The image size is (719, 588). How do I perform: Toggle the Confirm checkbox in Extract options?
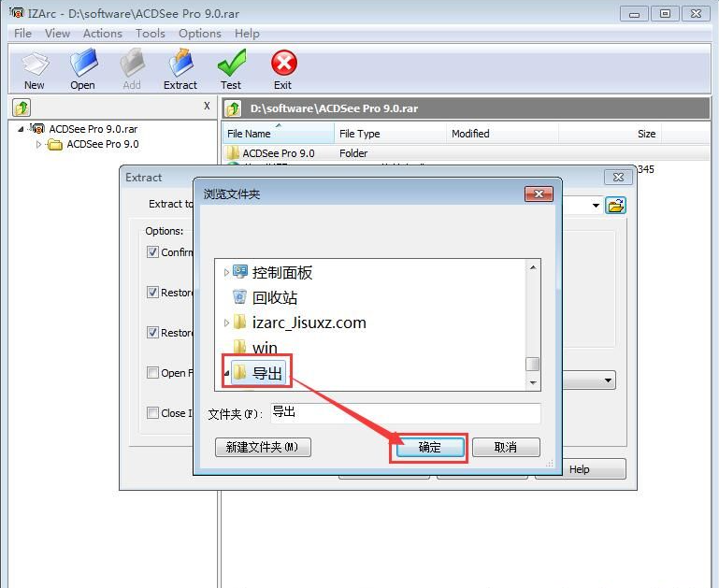pyautogui.click(x=152, y=251)
